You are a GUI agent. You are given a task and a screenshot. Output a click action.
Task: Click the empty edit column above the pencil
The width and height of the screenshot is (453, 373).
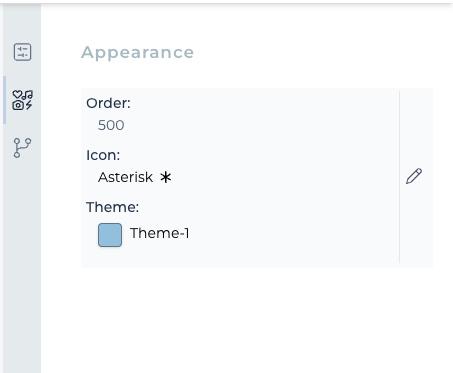pyautogui.click(x=416, y=128)
